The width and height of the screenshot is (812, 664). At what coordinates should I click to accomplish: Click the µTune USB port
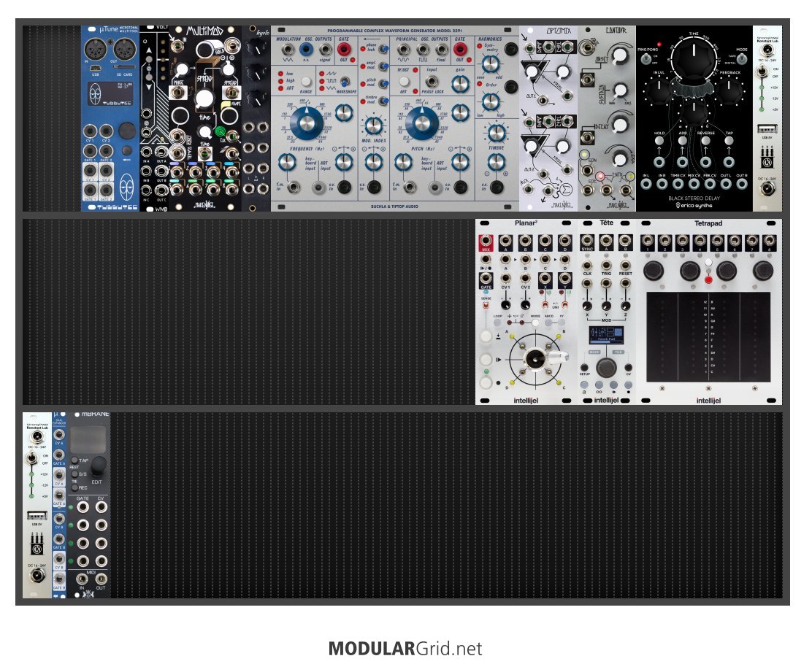tap(95, 69)
